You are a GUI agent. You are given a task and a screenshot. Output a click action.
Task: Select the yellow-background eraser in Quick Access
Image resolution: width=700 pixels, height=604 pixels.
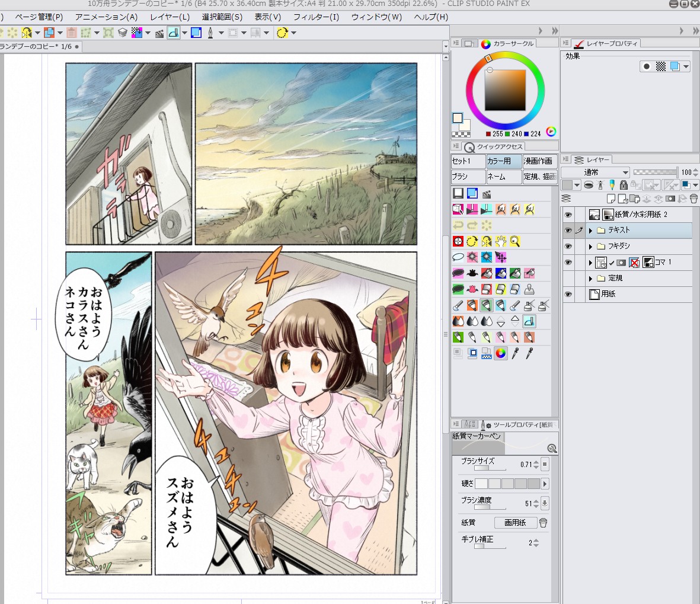tap(501, 289)
